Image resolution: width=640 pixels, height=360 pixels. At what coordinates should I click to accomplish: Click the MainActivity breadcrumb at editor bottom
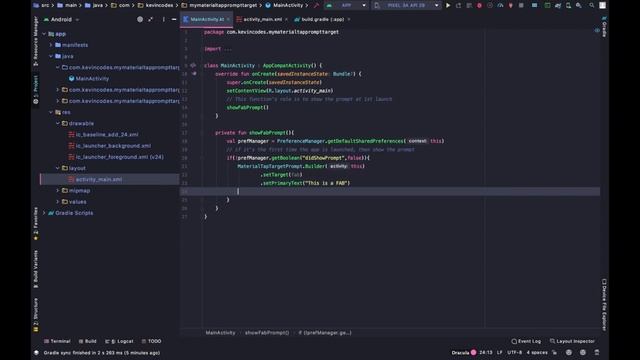click(x=220, y=333)
